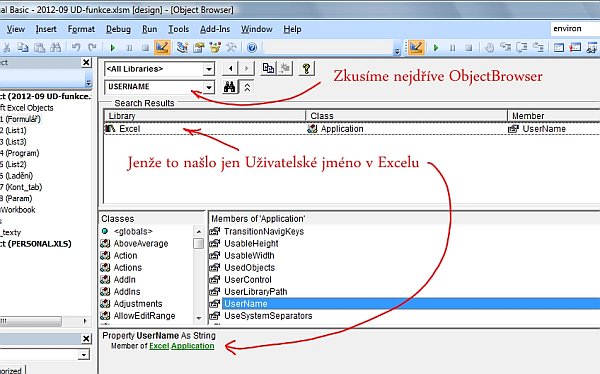Image resolution: width=600 pixels, height=374 pixels.
Task: Open the Add-Ins menu
Action: 215,29
